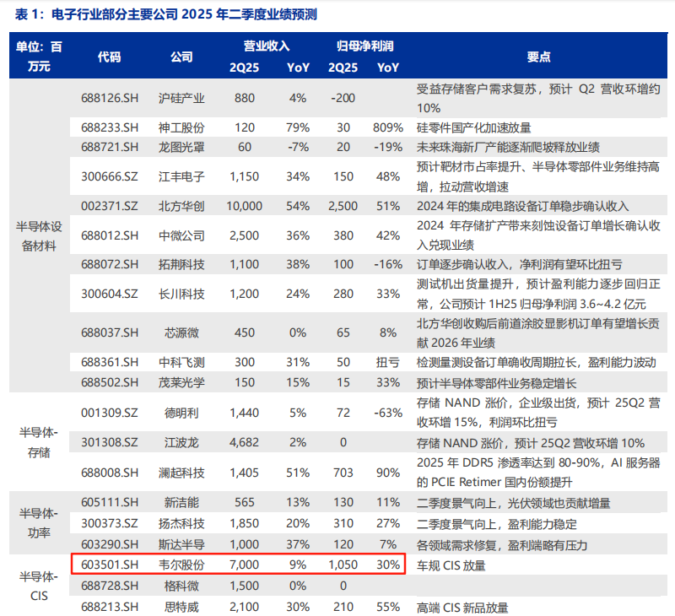Select the 1,050 net profit value
Image resolution: width=675 pixels, height=616 pixels.
(x=343, y=565)
